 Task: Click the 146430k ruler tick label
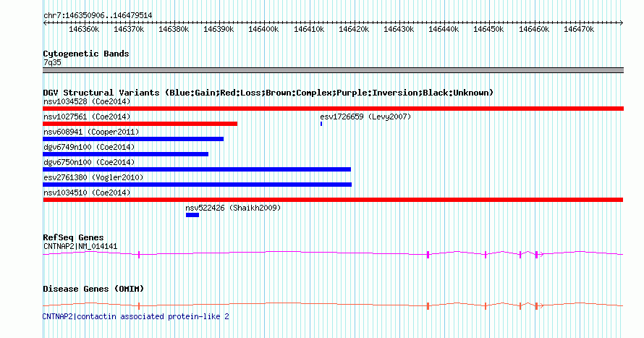pyautogui.click(x=399, y=30)
